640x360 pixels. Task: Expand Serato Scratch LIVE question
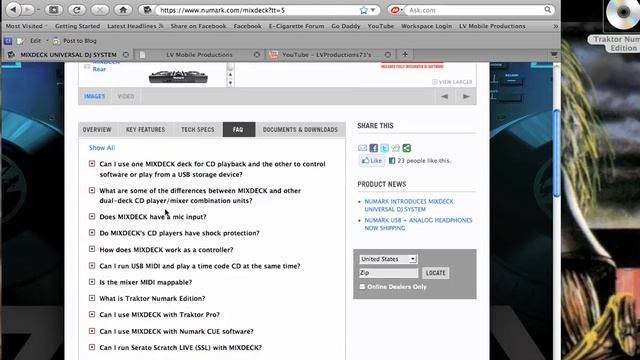tap(92, 347)
